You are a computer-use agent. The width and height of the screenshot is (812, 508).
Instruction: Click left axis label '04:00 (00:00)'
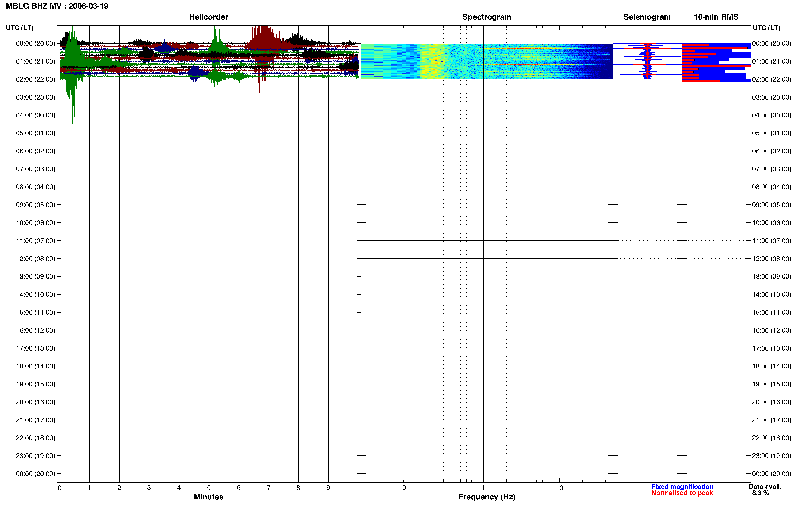36,115
